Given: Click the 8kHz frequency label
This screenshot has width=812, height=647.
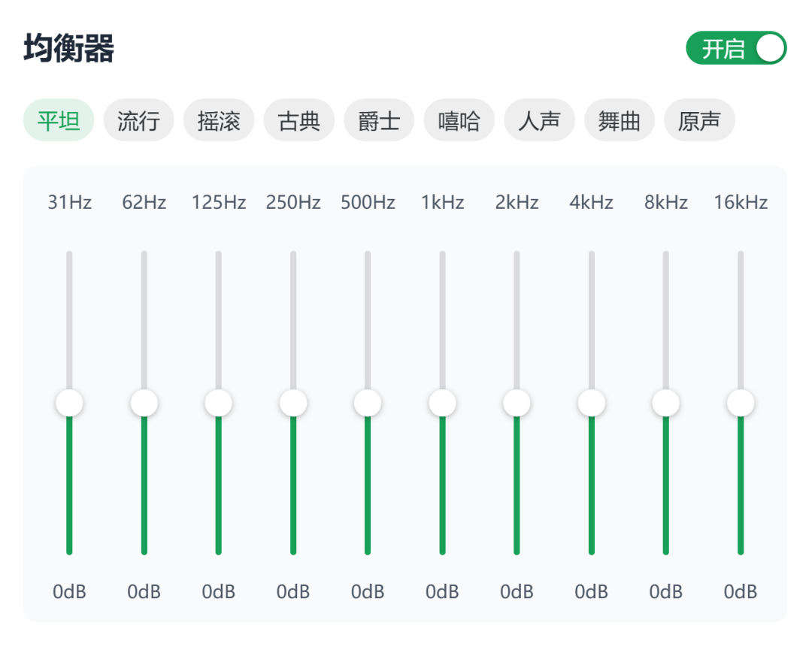Looking at the screenshot, I should click(x=666, y=202).
